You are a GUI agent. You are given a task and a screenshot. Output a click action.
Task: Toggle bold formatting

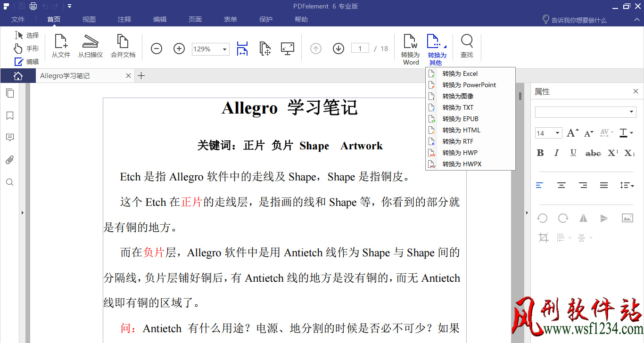[x=540, y=153]
